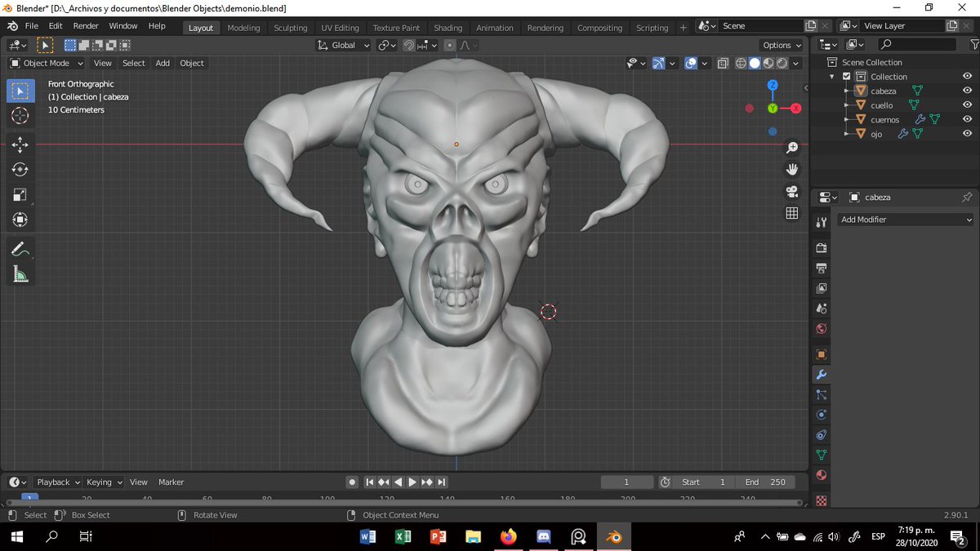
Task: Switch to the Sculpting workspace tab
Action: [291, 28]
